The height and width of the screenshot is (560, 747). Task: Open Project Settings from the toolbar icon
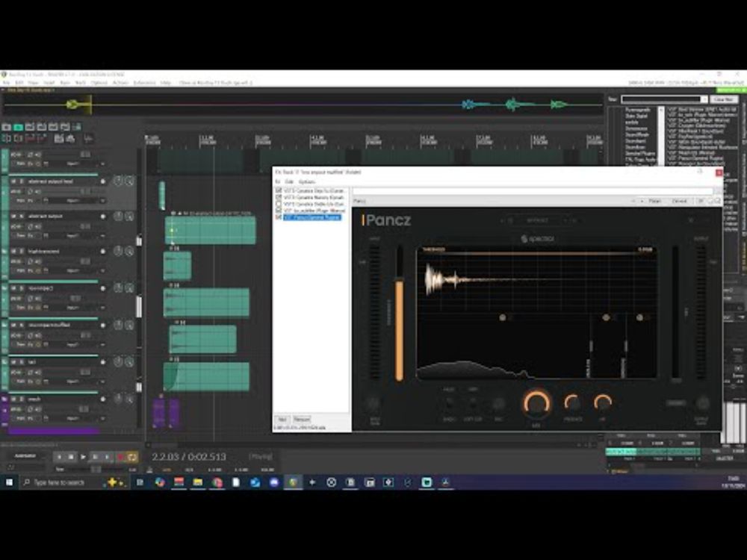click(41, 127)
